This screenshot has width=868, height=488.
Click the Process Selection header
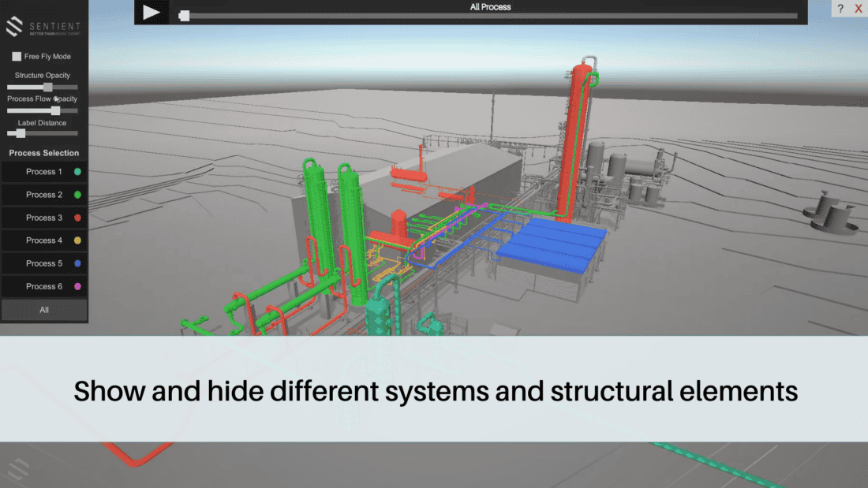coord(43,152)
